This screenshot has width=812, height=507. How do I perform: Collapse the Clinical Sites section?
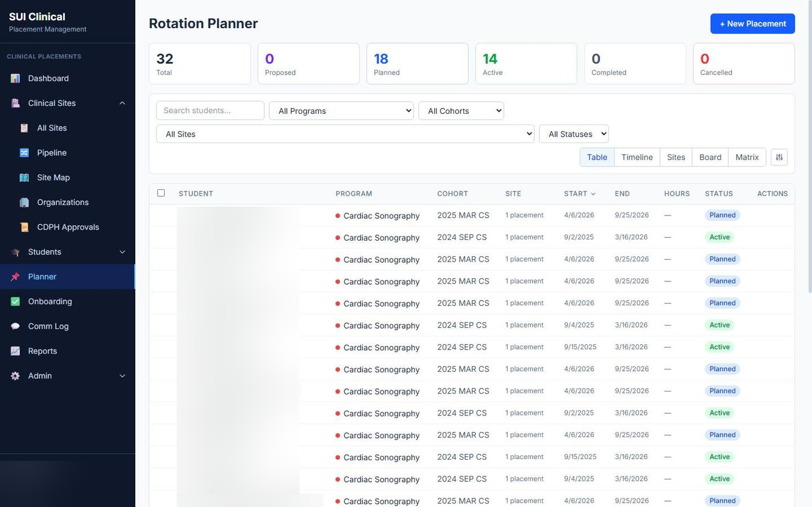point(120,102)
